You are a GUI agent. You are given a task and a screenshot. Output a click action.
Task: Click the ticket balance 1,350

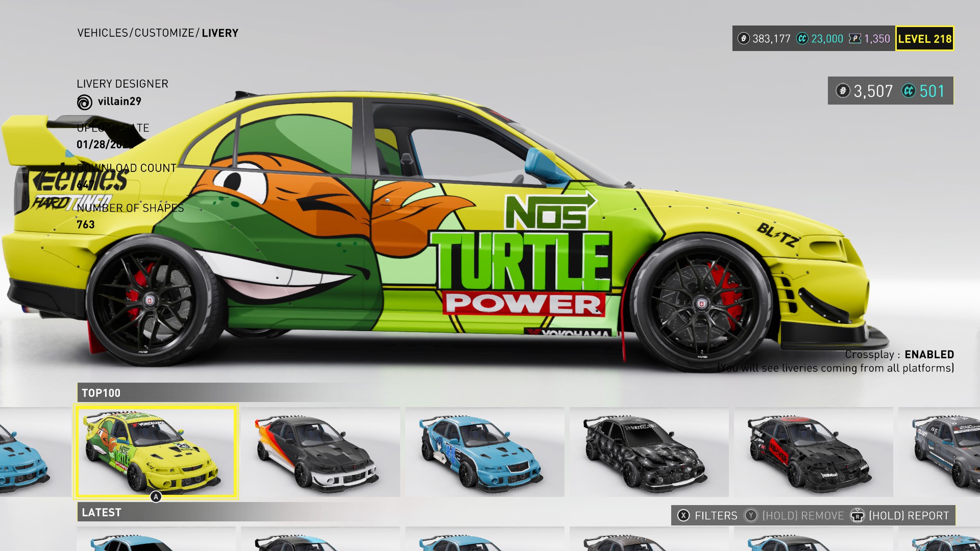pyautogui.click(x=877, y=39)
